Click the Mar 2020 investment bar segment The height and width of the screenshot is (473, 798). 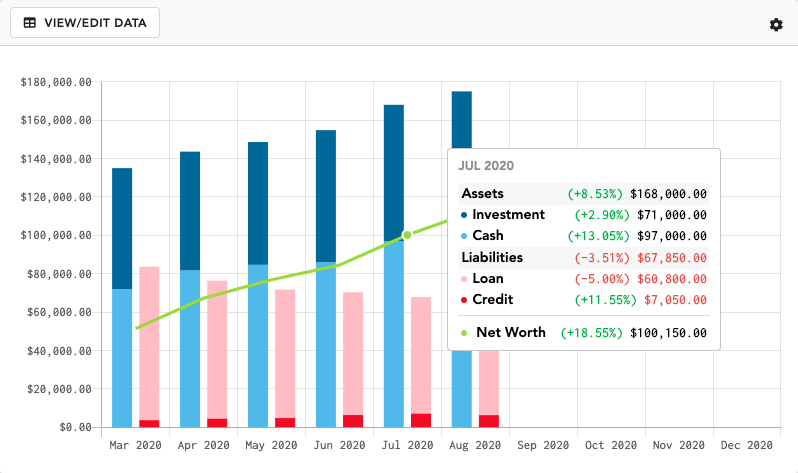pos(122,228)
